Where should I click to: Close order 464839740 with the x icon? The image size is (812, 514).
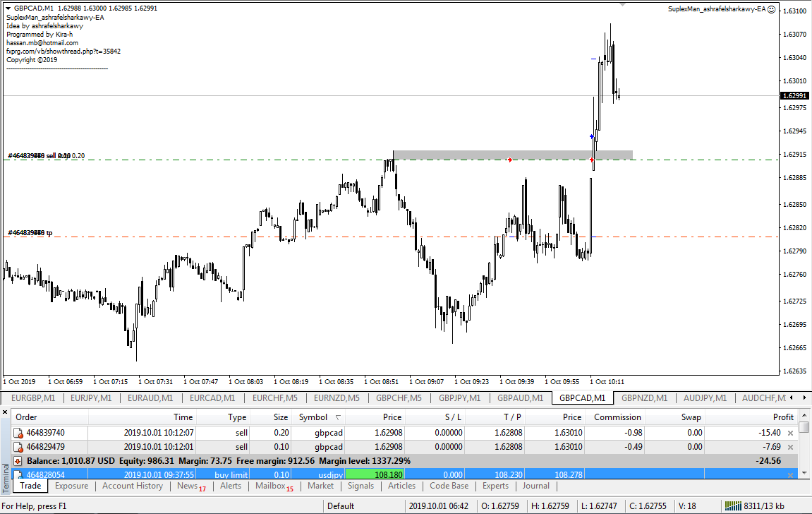[x=790, y=433]
